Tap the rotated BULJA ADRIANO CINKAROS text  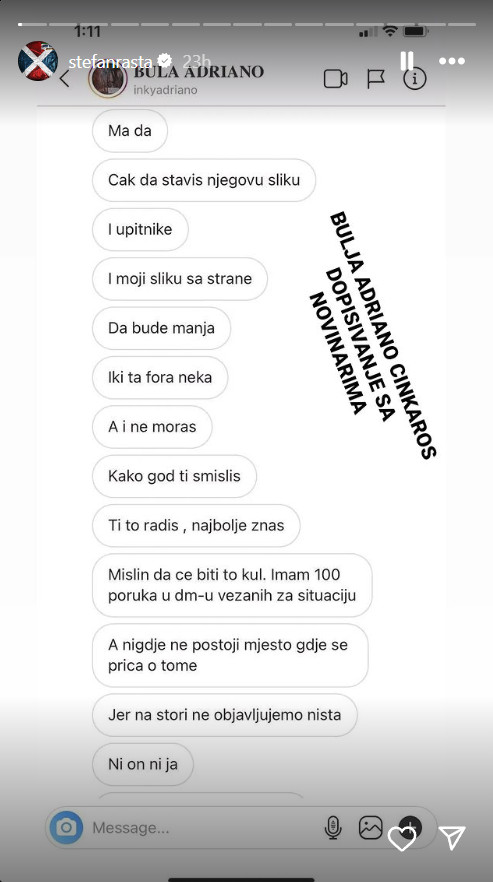pos(383,335)
